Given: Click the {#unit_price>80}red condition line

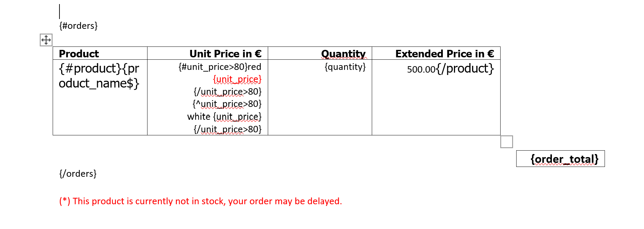Looking at the screenshot, I should coord(220,67).
